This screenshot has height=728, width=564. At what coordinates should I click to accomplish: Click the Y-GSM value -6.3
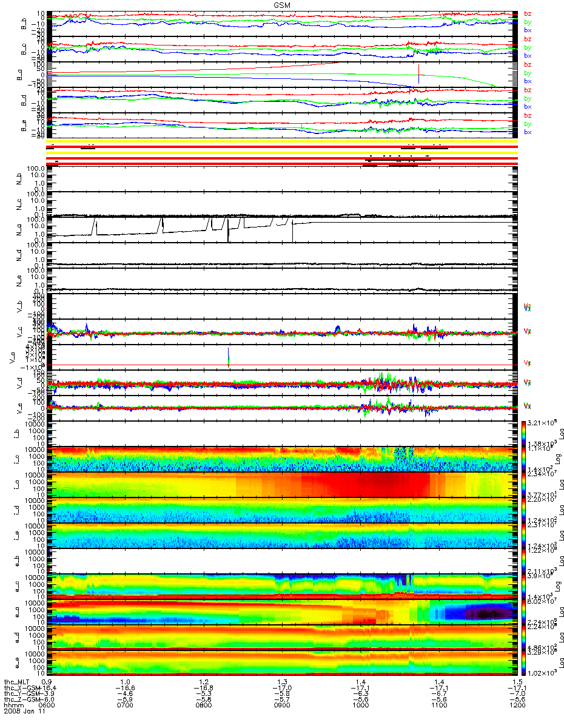360,693
